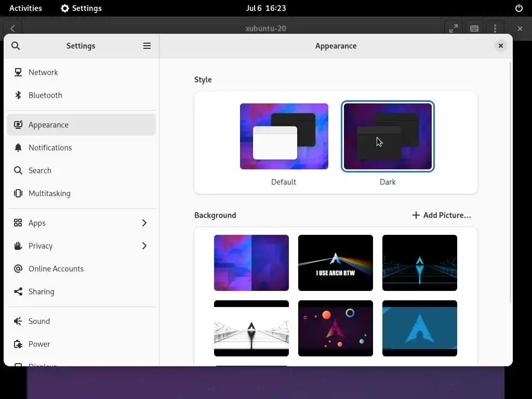Go back with the xubuntu-20 back arrow
Screen dimensions: 532x399
pos(12,29)
